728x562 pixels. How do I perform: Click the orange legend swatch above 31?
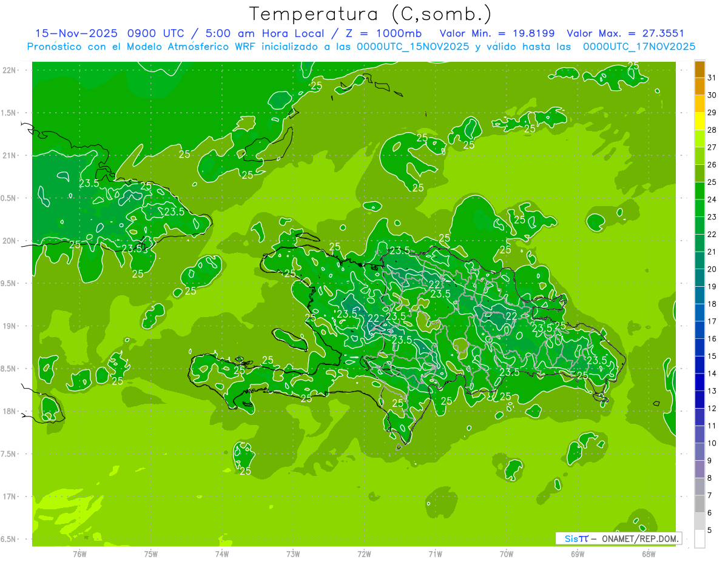pos(699,69)
